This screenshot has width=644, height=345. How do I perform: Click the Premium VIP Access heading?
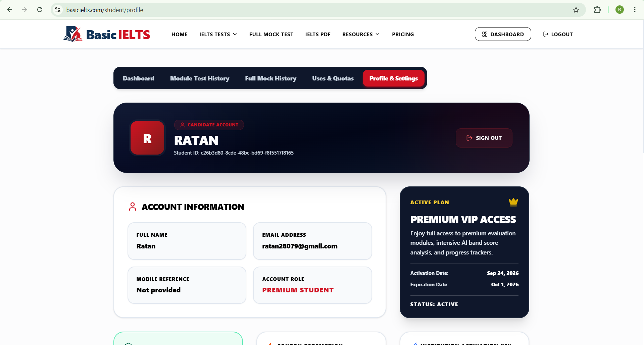(x=463, y=219)
